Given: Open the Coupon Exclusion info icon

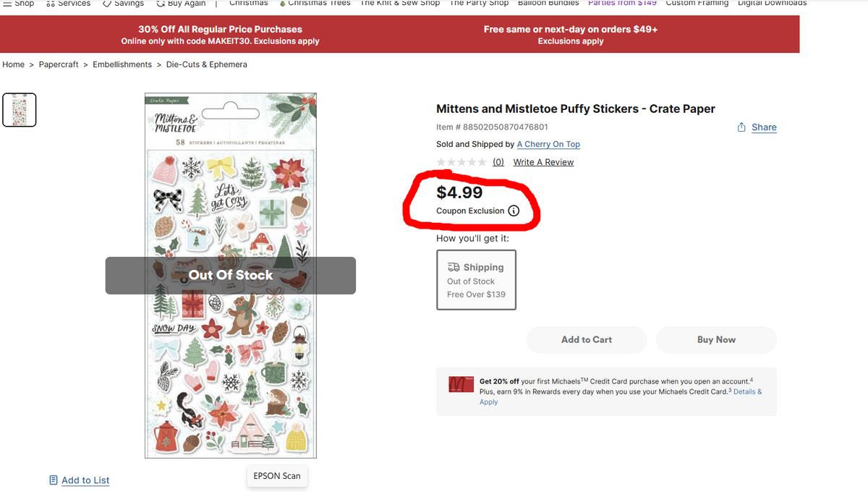Looking at the screenshot, I should click(x=514, y=211).
